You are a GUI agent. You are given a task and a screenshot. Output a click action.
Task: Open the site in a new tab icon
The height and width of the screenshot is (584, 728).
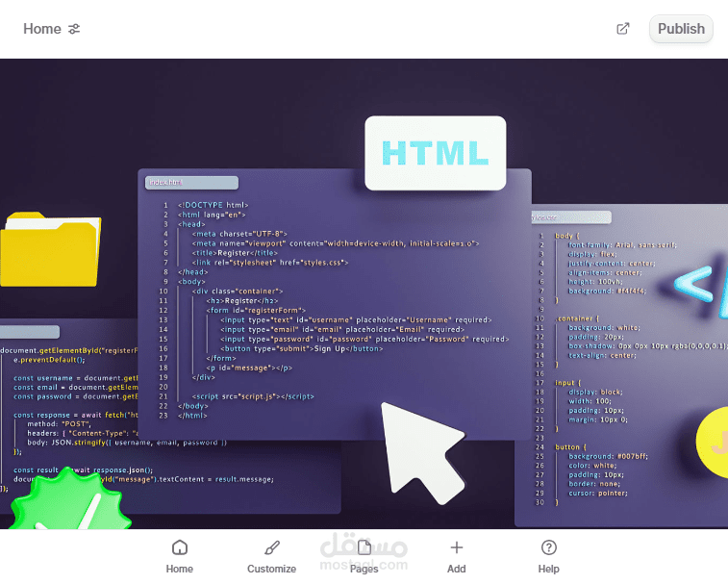(x=622, y=29)
